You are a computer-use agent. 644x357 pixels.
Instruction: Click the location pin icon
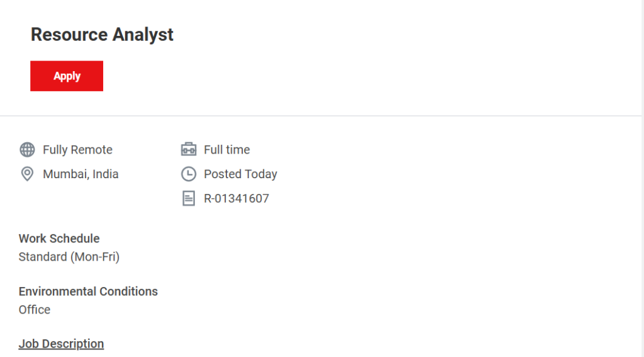(x=27, y=174)
